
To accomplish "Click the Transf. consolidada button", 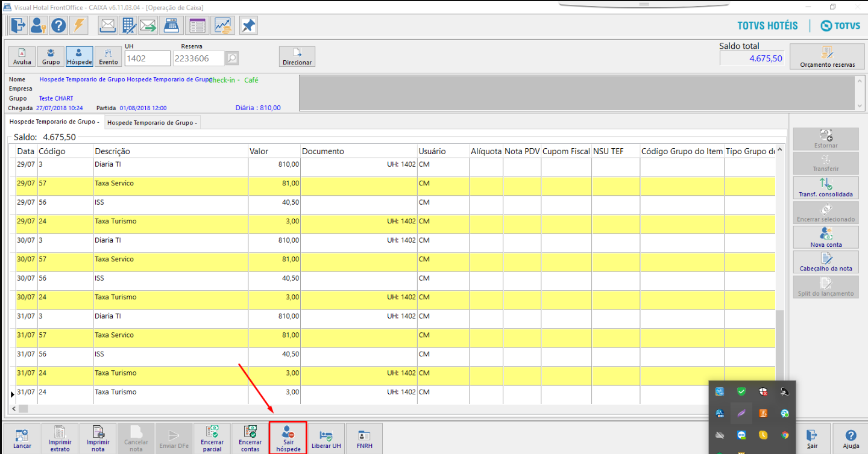I will point(825,188).
